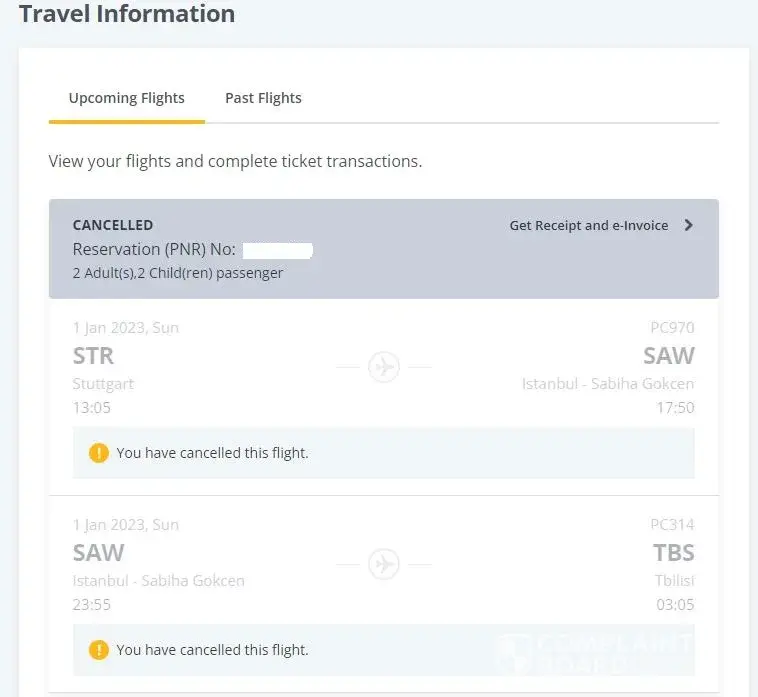Click the airplane icon between SAW and TBS
758x697 pixels.
point(384,564)
